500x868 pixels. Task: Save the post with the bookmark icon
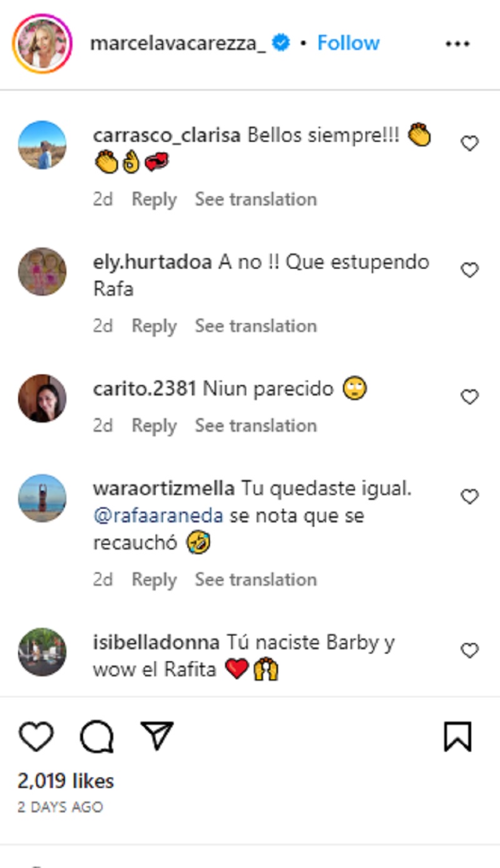(457, 737)
